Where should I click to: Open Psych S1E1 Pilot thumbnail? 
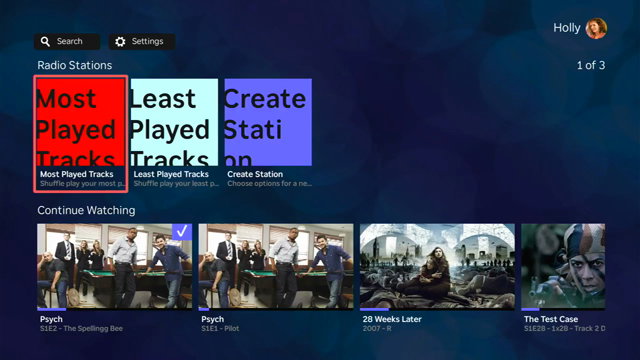click(x=276, y=266)
